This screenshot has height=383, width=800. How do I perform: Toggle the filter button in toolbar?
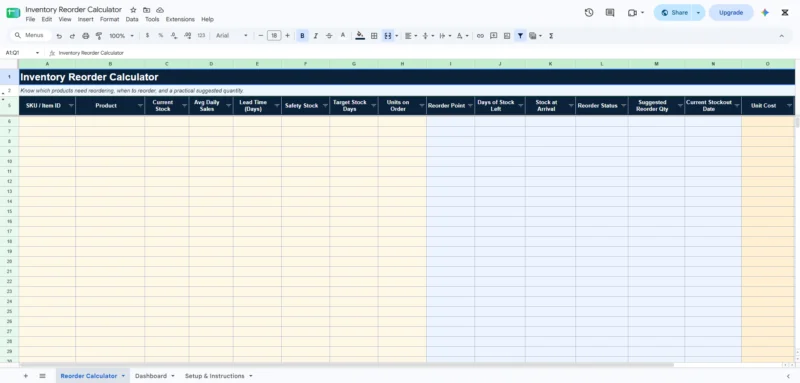click(520, 36)
